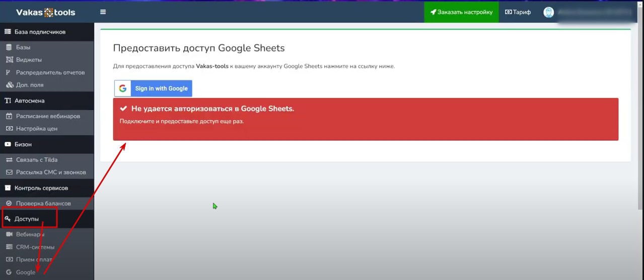Open the Виджеты menu item
Screen dimensions: 644x280
pos(29,60)
